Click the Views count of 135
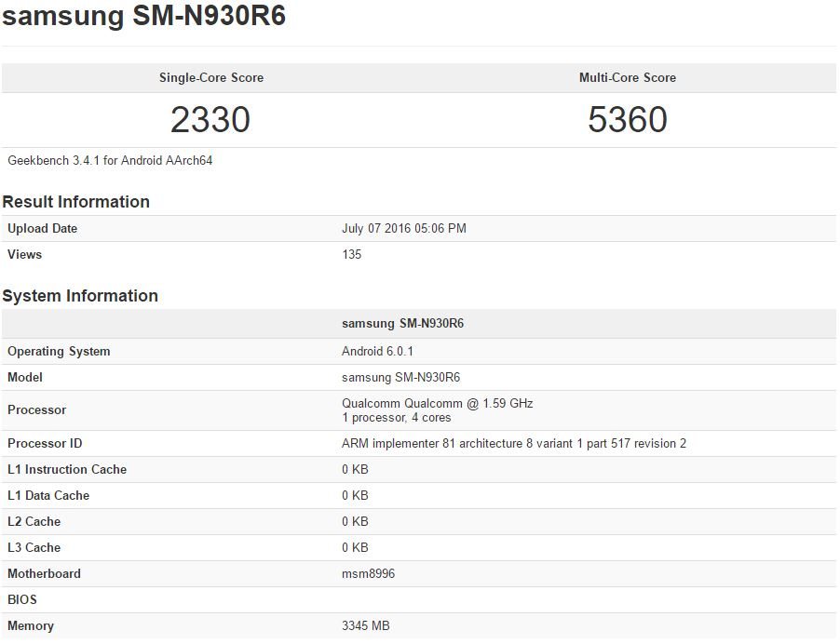The image size is (840, 644). [352, 255]
